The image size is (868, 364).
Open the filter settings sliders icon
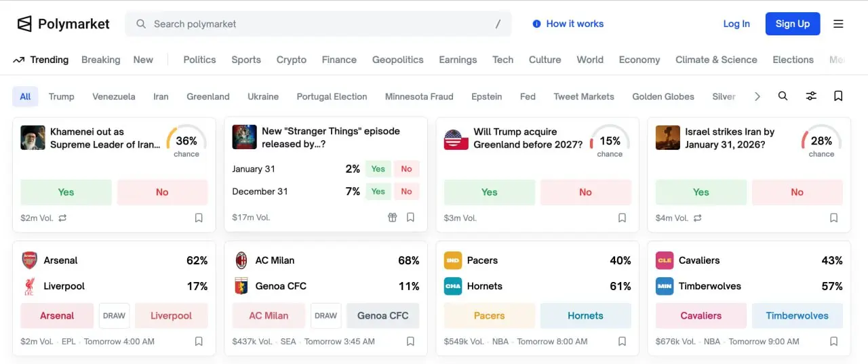(x=811, y=96)
